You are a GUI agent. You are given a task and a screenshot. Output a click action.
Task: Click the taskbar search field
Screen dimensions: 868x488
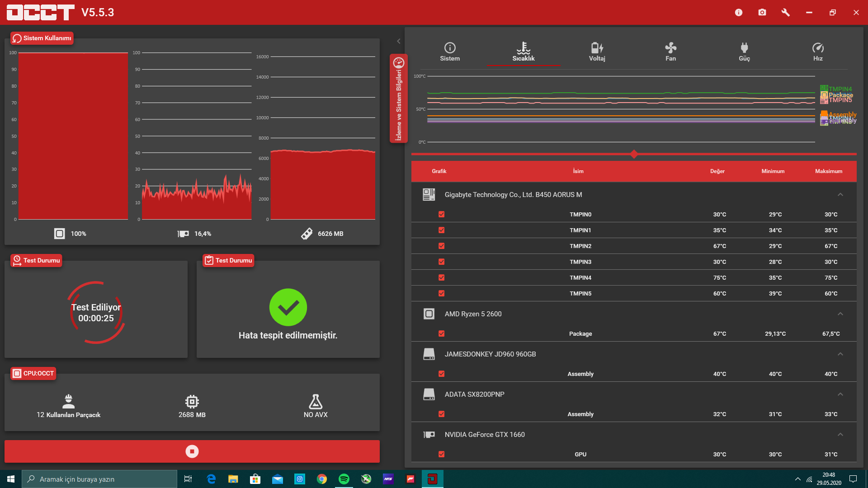pyautogui.click(x=99, y=479)
